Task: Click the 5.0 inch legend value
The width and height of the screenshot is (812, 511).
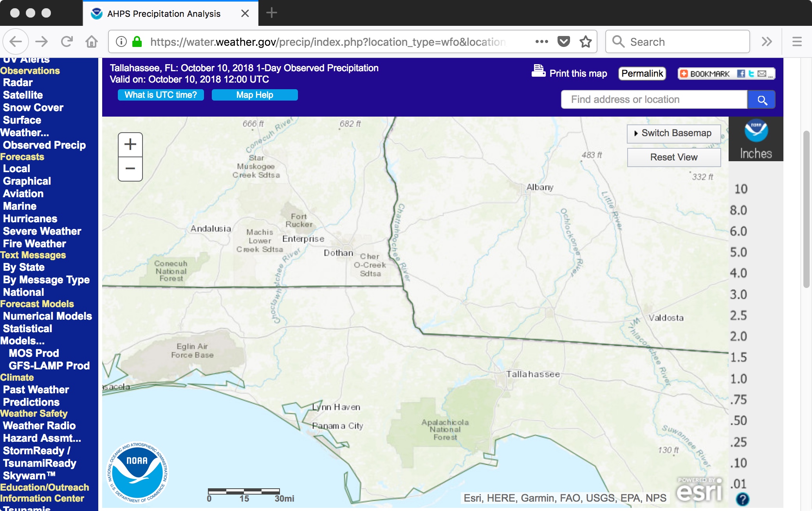Action: 738,252
